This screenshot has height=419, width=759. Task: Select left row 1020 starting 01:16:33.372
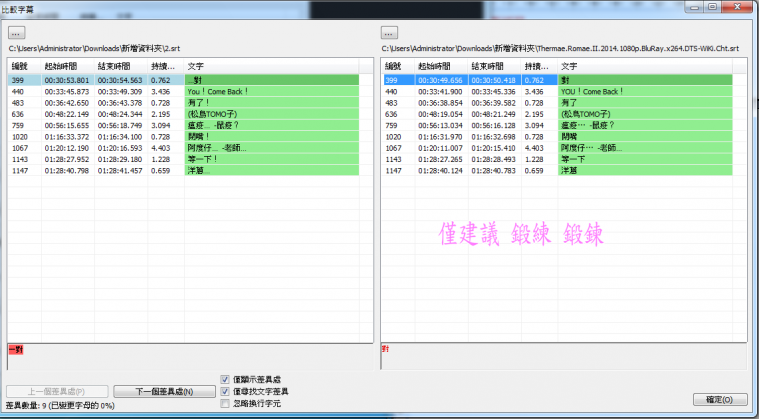point(183,136)
